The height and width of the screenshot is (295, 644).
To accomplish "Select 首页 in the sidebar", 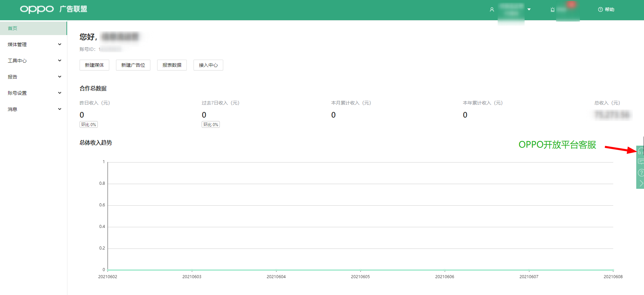I will [13, 28].
